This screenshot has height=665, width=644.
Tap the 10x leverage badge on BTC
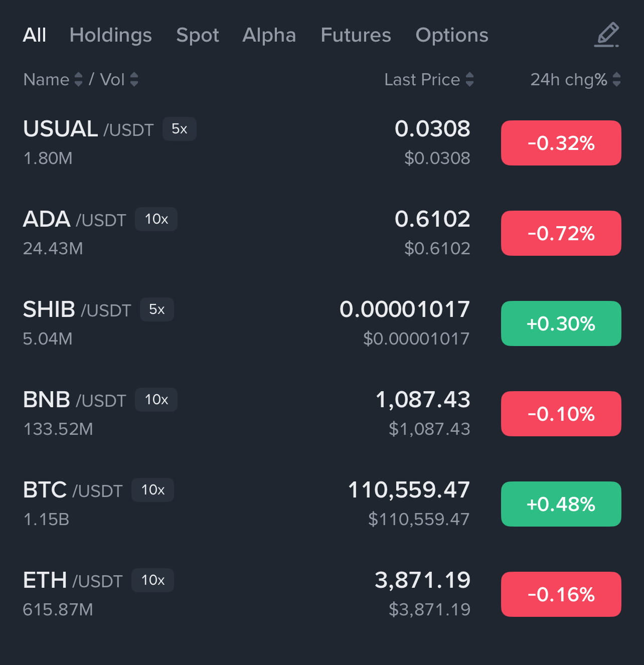(x=152, y=490)
